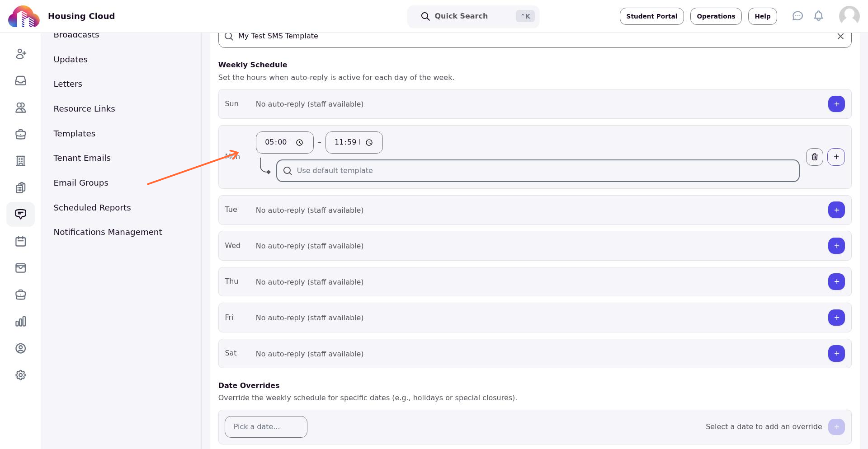Open the settings gear sidebar icon
Screen dimensions: 868x449
[x=21, y=375]
